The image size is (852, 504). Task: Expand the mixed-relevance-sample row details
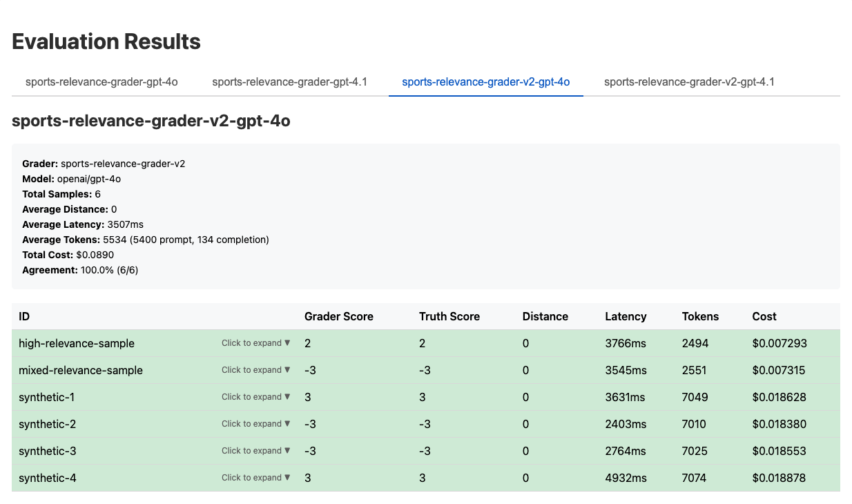pyautogui.click(x=255, y=370)
